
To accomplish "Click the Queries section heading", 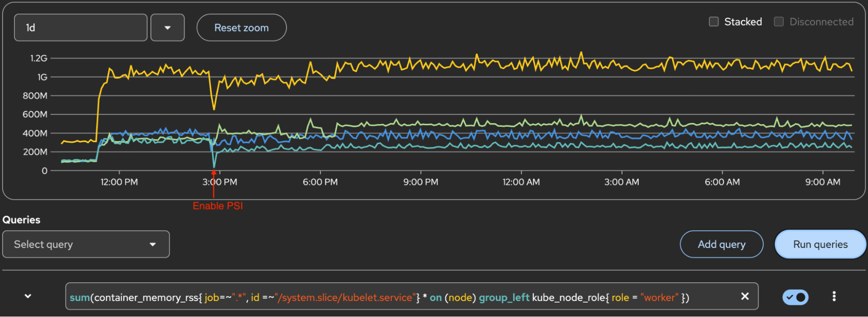I will click(21, 220).
